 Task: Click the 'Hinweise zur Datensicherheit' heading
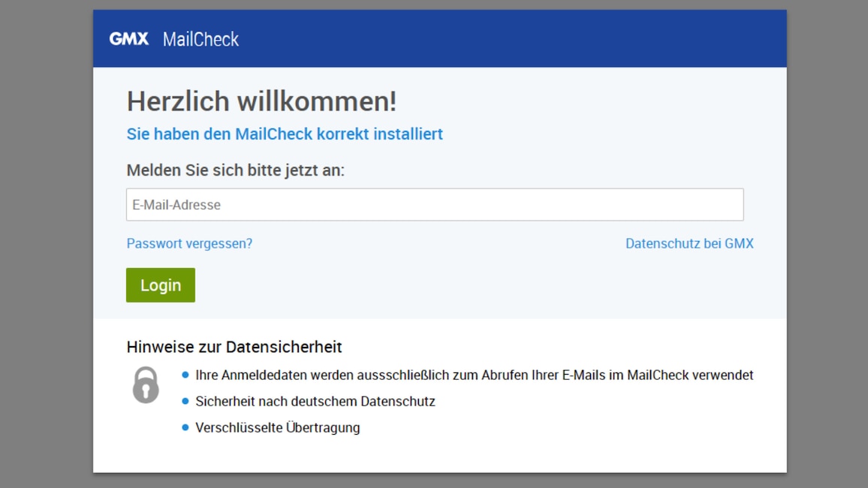tap(234, 347)
